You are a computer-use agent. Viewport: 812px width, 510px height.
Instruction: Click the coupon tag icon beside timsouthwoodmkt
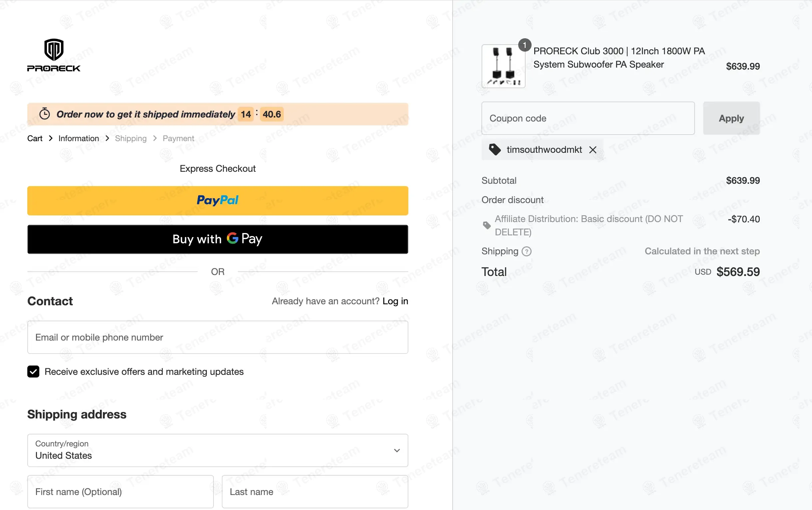pyautogui.click(x=495, y=149)
